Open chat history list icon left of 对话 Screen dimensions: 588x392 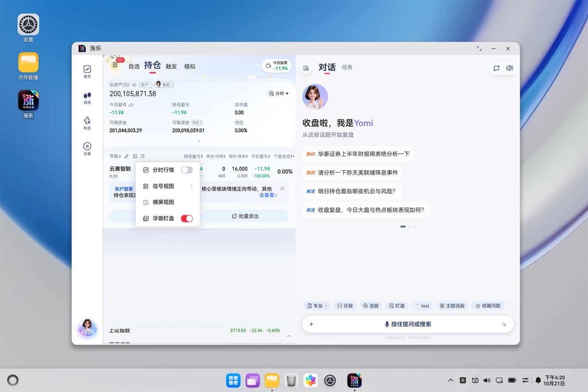[x=306, y=68]
